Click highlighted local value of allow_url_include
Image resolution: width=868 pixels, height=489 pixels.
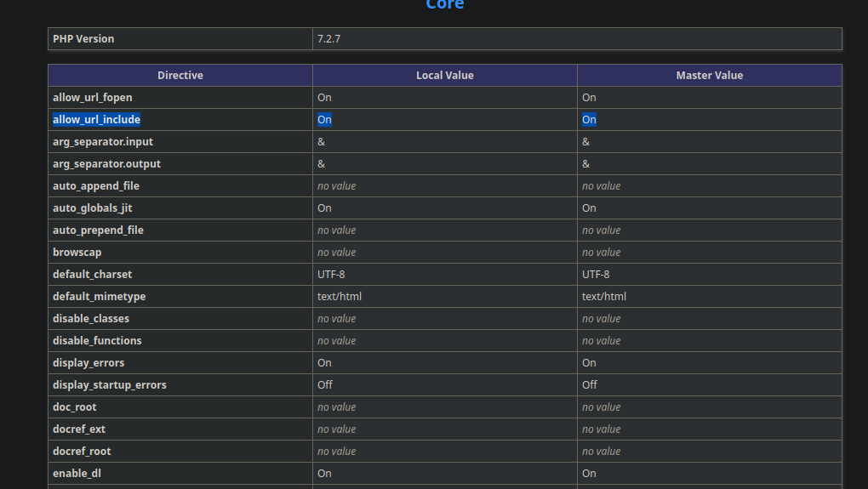click(324, 119)
